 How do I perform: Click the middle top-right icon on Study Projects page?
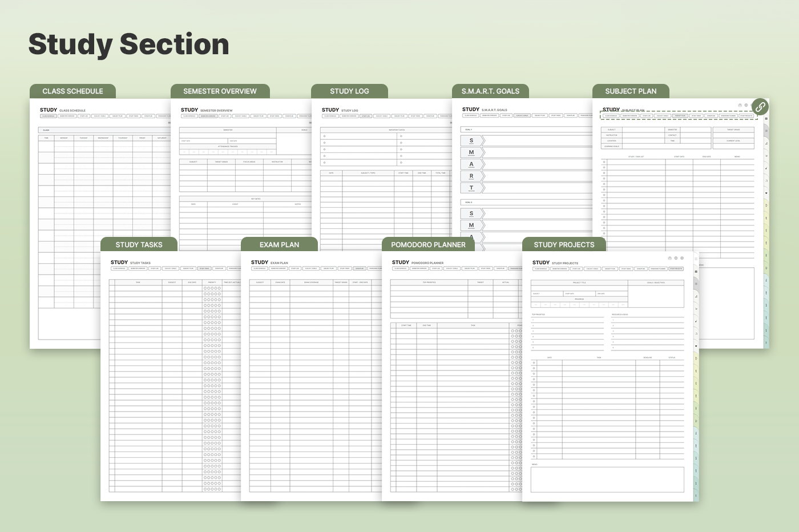[676, 259]
